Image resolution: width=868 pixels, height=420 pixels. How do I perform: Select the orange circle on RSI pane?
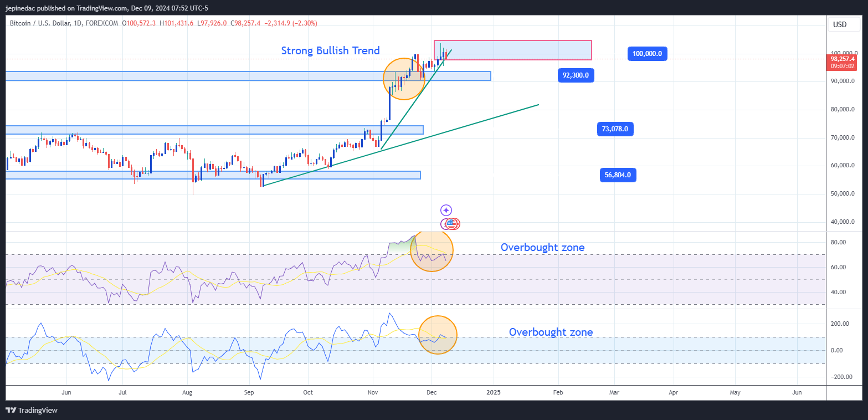432,250
